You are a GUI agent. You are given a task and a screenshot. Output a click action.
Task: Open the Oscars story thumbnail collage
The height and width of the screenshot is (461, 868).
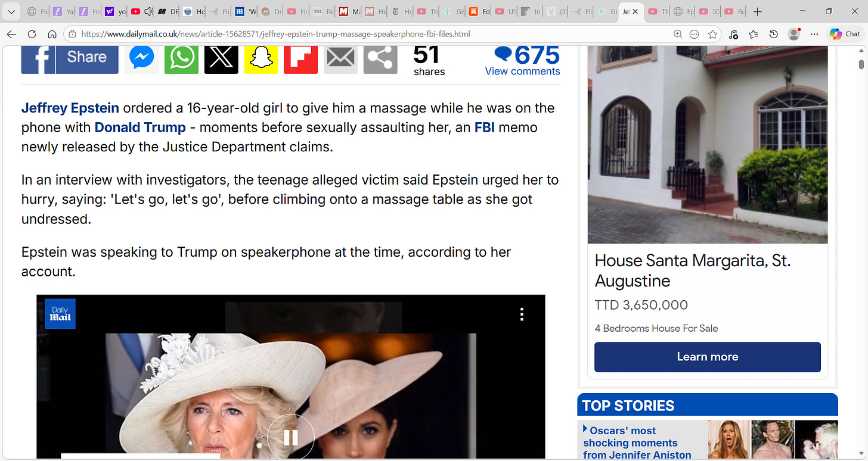point(773,441)
